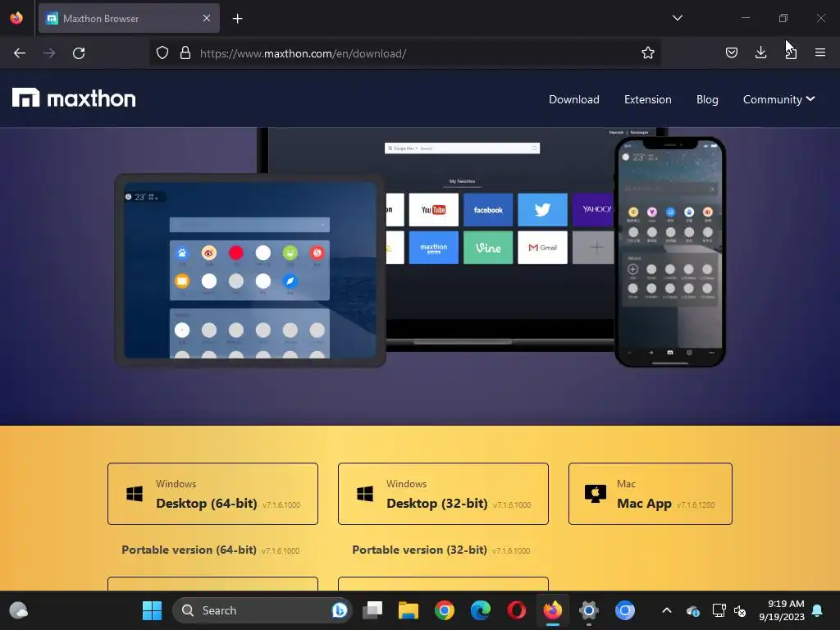Download Windows Desktop (32-bit) installer
Viewport: 840px width, 630px height.
click(x=443, y=494)
